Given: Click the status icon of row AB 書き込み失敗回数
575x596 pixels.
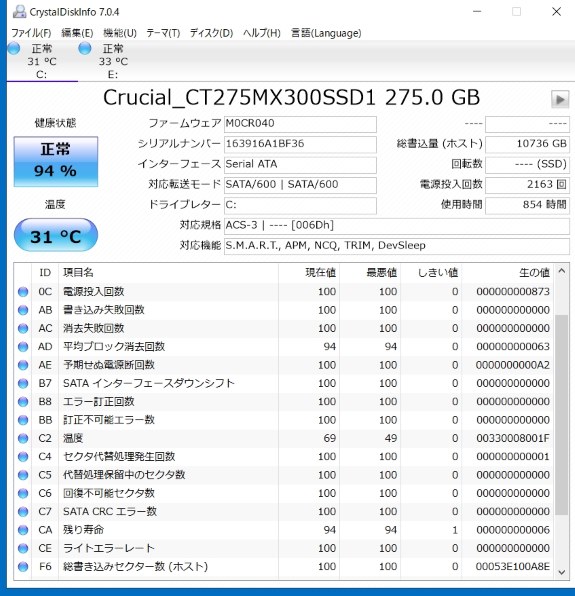Looking at the screenshot, I should (23, 310).
